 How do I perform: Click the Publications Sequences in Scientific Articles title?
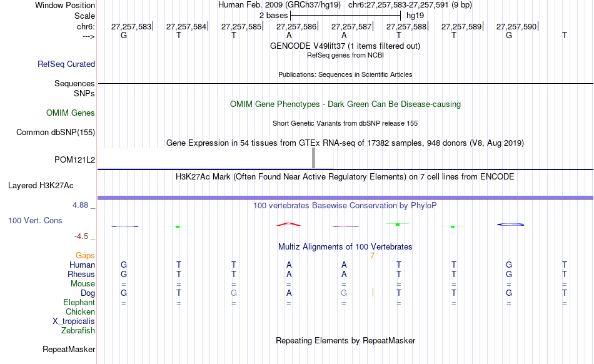[345, 74]
